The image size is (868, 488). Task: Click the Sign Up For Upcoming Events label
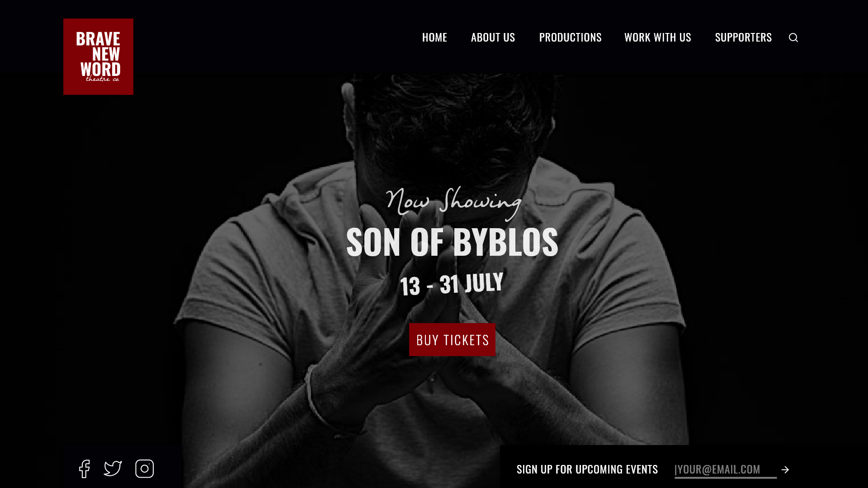point(587,469)
